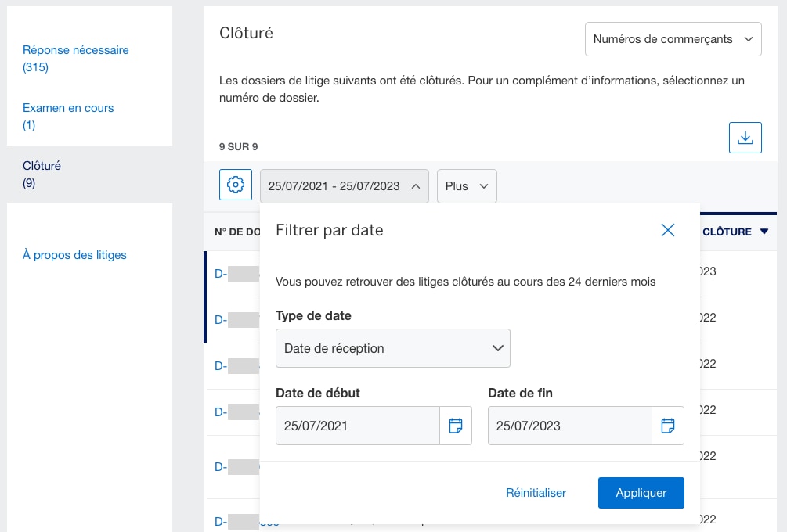Screen dimensions: 787x532
Task: Open the Plus filter dropdown
Action: click(x=467, y=185)
